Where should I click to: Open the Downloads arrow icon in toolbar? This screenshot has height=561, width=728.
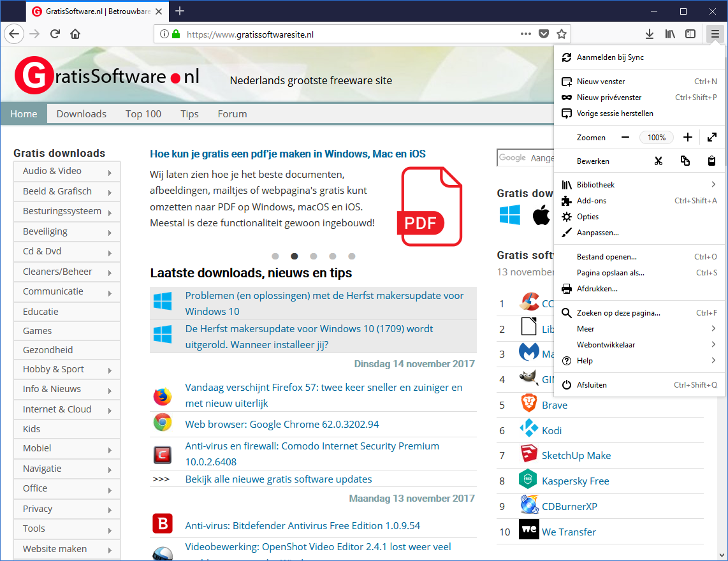(x=650, y=34)
